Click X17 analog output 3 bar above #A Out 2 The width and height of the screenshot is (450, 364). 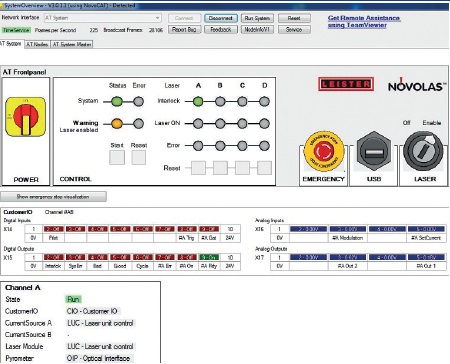348,257
